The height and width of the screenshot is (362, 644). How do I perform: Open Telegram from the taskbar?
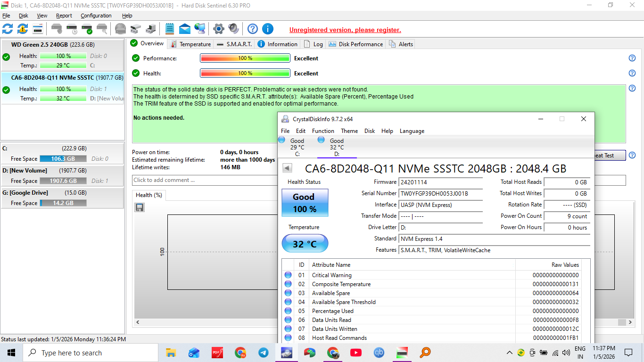(x=264, y=353)
